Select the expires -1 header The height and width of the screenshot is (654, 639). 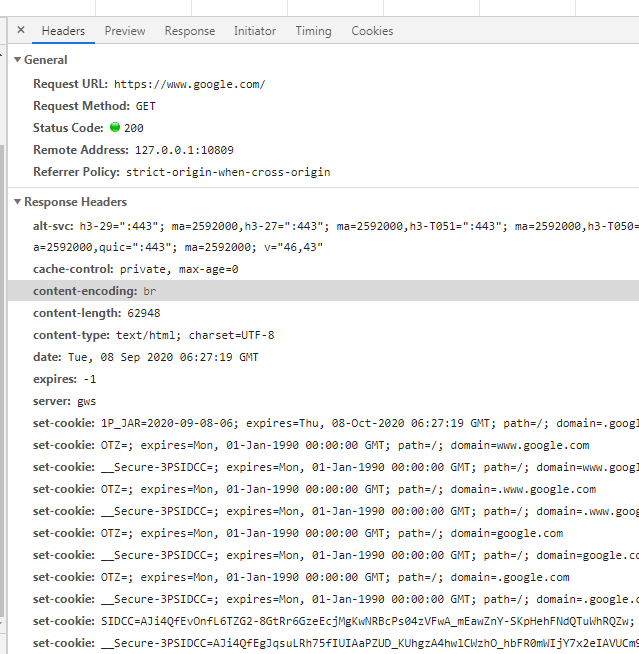click(65, 379)
